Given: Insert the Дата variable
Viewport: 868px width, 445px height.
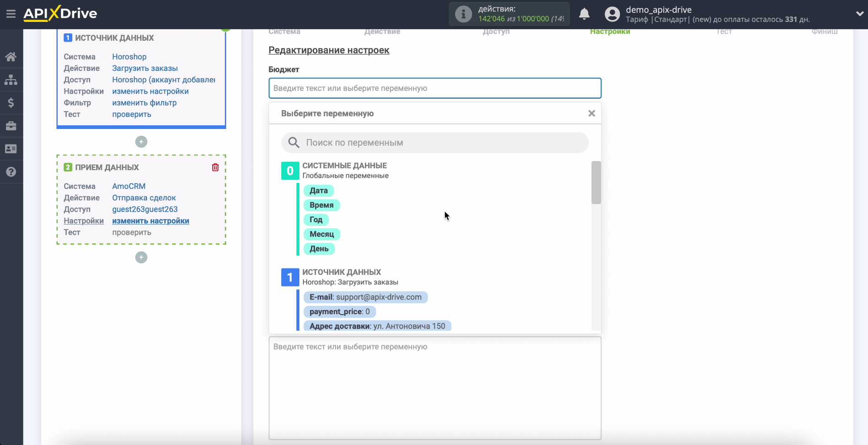Looking at the screenshot, I should point(319,191).
